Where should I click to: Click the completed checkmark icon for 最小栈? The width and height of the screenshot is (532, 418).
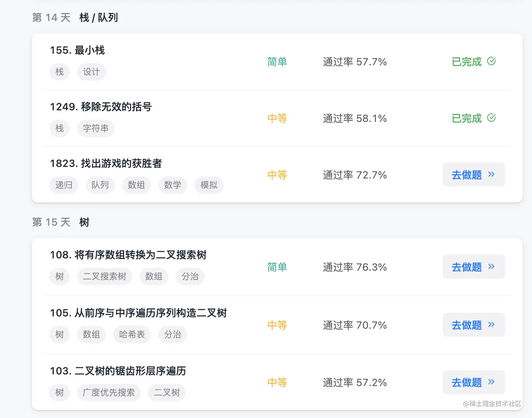[491, 61]
